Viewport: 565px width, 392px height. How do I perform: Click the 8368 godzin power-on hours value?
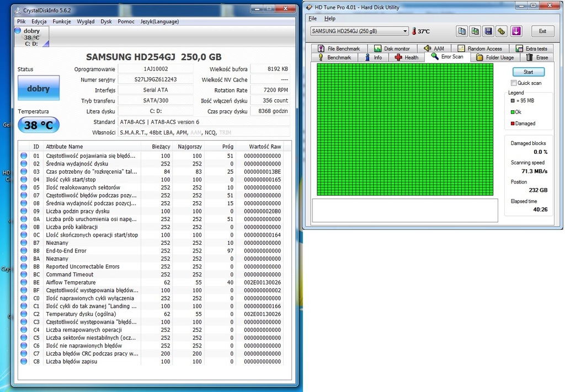coord(270,111)
